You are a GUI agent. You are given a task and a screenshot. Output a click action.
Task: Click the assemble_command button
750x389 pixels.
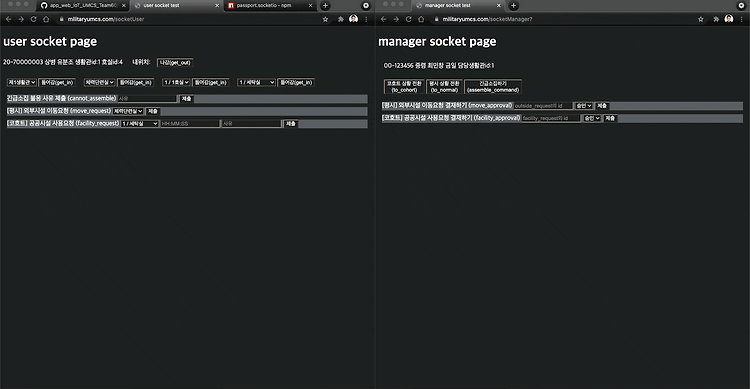tap(493, 87)
